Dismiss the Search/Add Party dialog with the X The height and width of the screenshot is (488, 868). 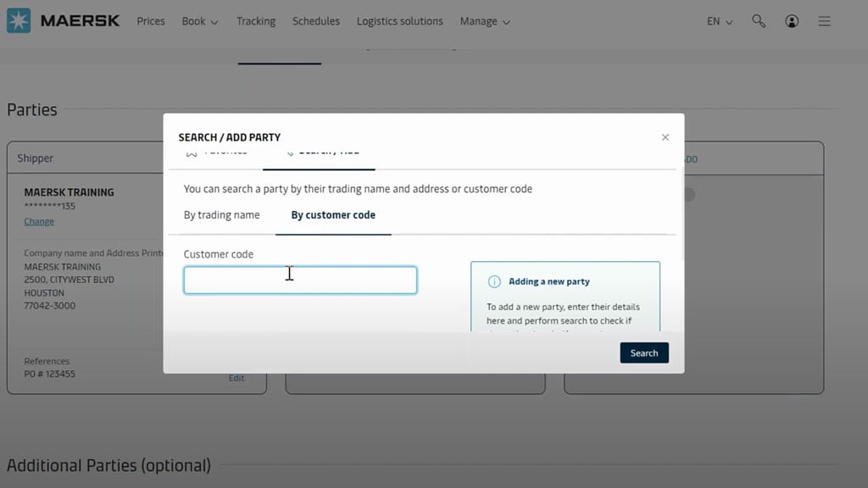coord(665,136)
